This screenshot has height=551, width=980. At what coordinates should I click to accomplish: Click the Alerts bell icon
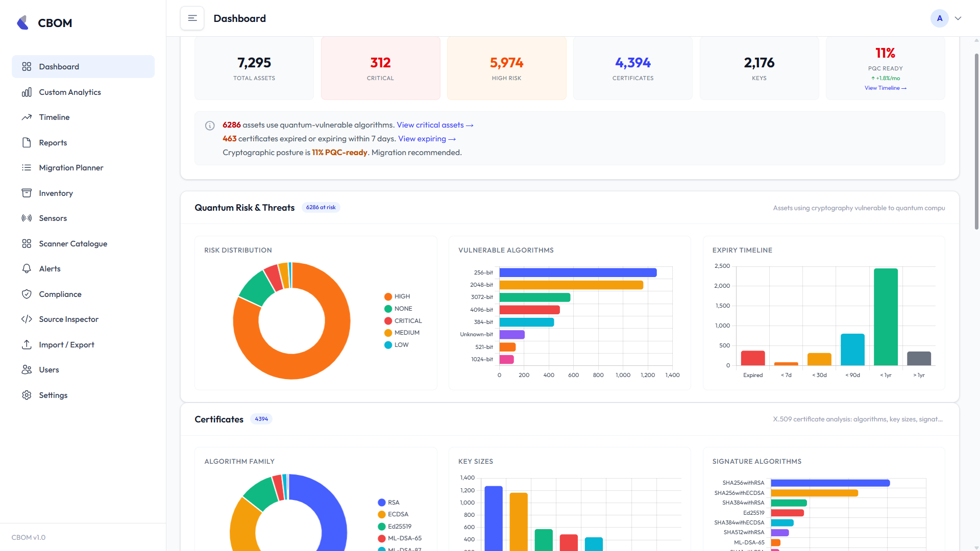27,269
